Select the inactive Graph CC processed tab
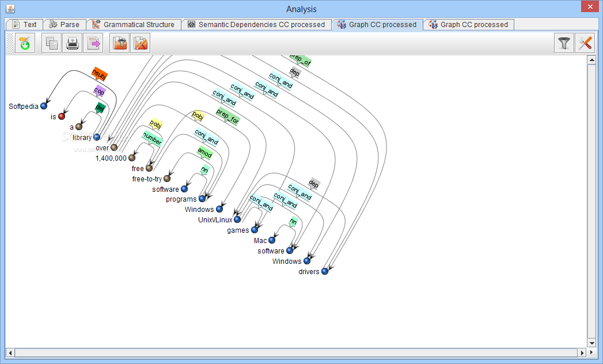This screenshot has width=603, height=364. click(468, 25)
